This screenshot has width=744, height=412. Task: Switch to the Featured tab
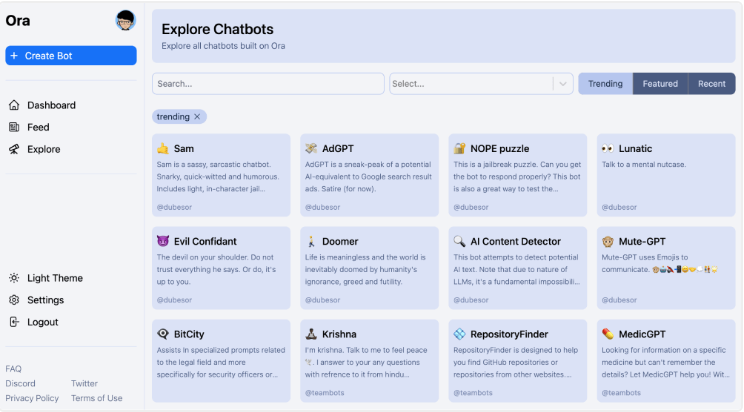pyautogui.click(x=660, y=84)
